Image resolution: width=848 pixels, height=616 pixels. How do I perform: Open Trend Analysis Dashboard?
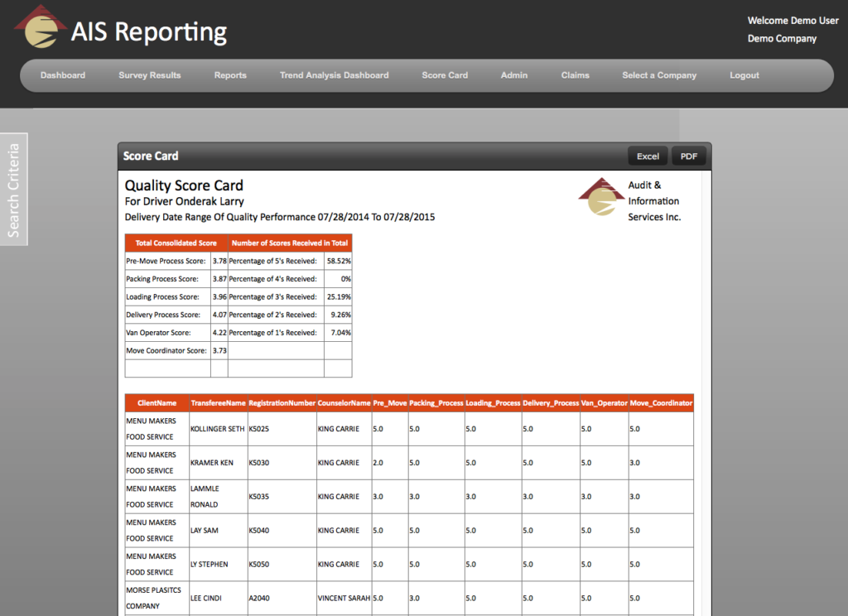point(335,75)
